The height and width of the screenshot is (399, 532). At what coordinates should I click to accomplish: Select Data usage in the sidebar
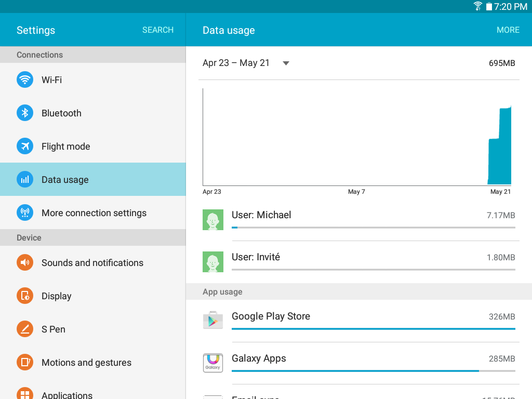pos(93,179)
